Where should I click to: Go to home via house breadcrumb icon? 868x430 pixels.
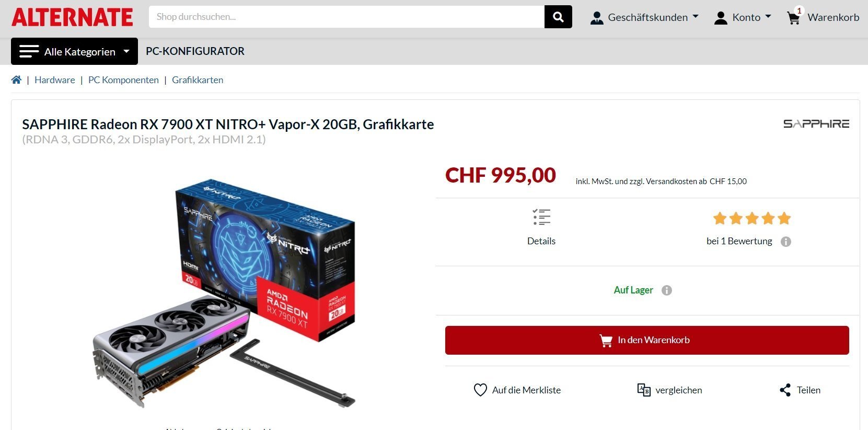coord(17,80)
